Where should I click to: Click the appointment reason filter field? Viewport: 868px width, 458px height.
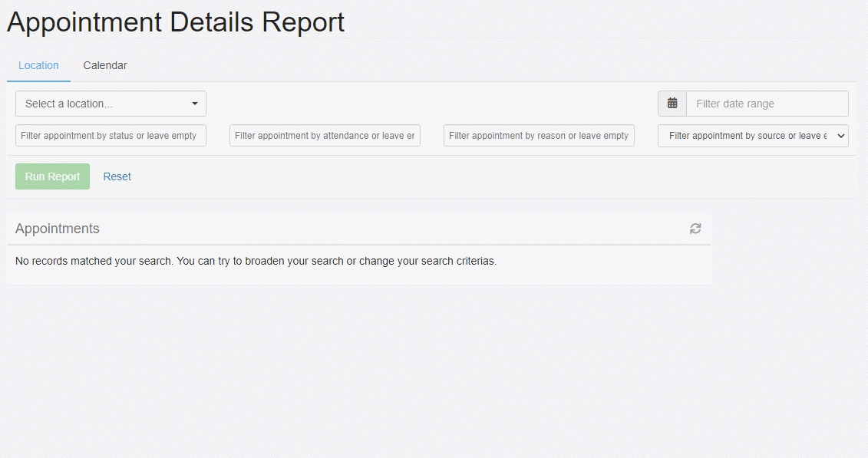click(x=536, y=135)
